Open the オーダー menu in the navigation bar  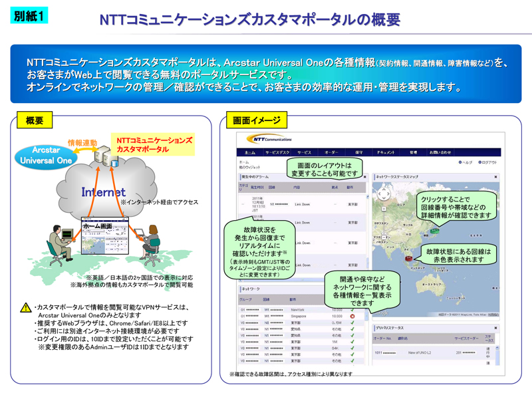(x=331, y=153)
